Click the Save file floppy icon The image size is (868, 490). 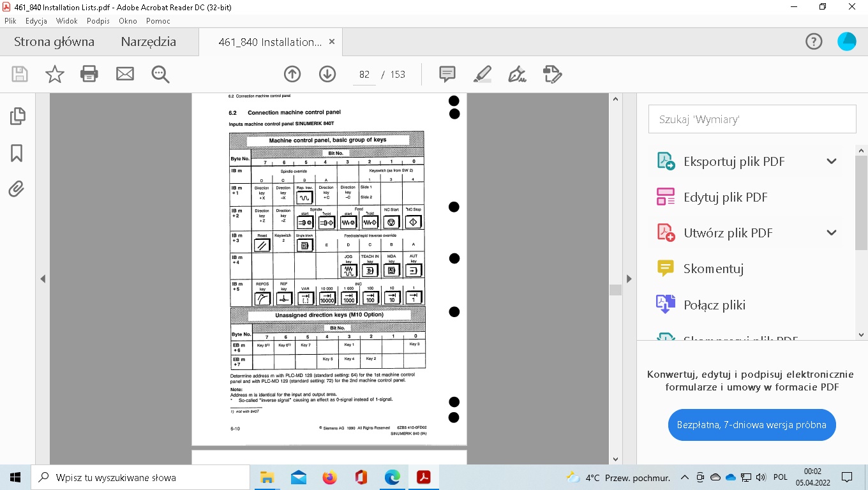click(20, 74)
